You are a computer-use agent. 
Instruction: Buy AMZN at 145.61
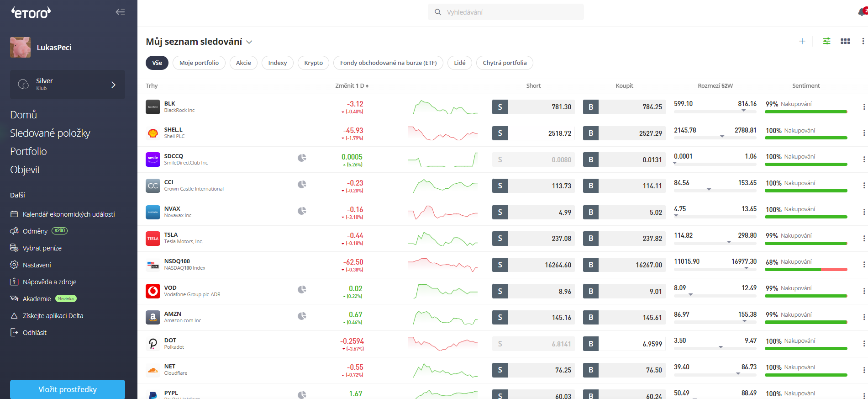(x=624, y=317)
